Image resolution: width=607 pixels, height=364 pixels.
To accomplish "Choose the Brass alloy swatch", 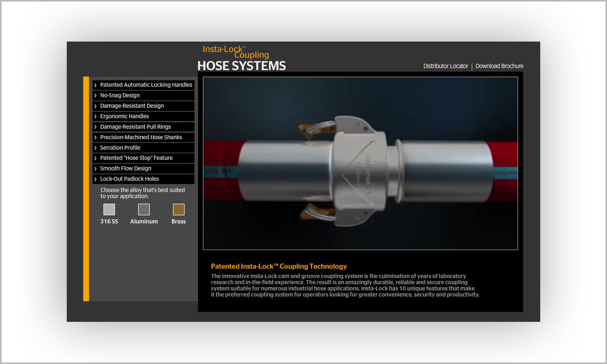I will [178, 209].
